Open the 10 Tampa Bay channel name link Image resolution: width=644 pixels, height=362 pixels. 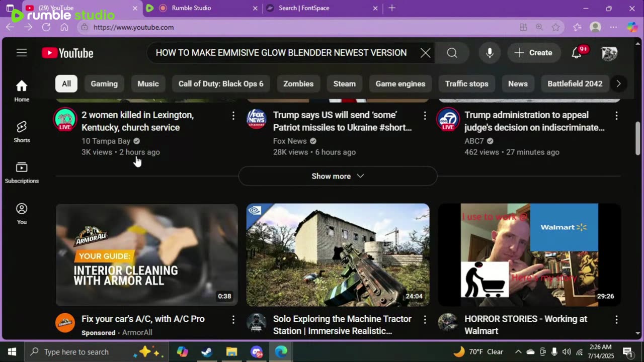(x=106, y=141)
